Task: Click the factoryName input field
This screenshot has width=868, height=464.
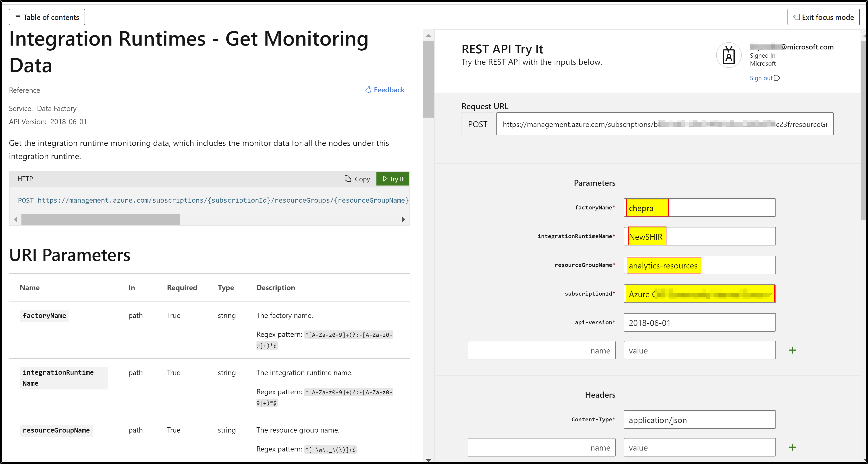Action: [x=700, y=208]
